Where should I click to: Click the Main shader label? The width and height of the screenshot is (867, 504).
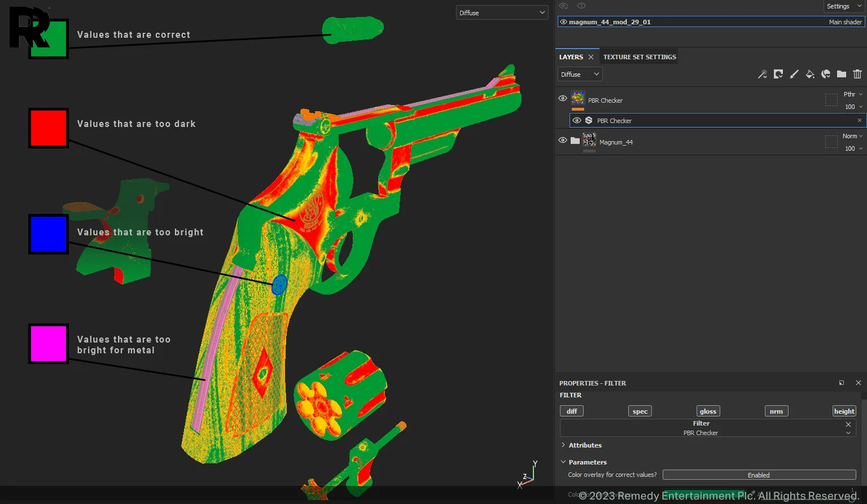[x=845, y=22]
